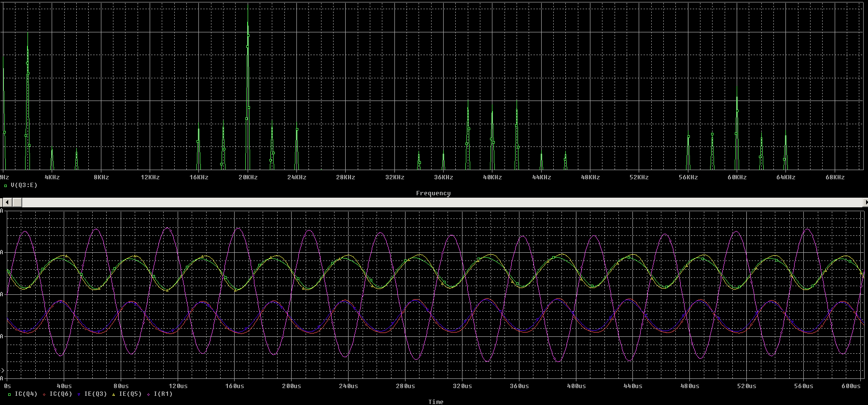Select the IC(Q6) trace name

(61, 394)
